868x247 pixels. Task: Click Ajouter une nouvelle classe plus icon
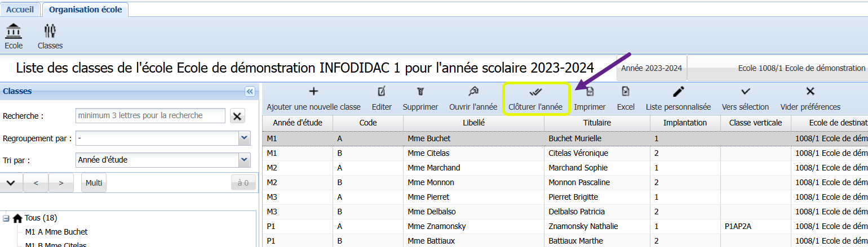[313, 92]
